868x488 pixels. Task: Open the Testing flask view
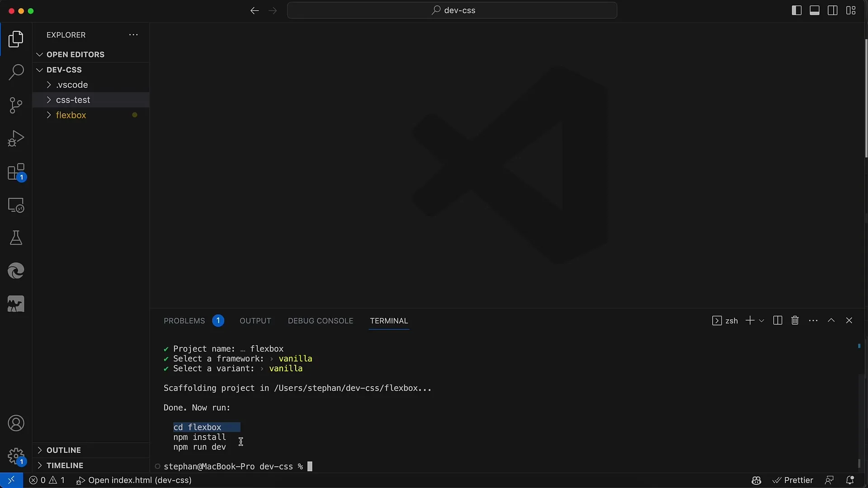click(16, 238)
